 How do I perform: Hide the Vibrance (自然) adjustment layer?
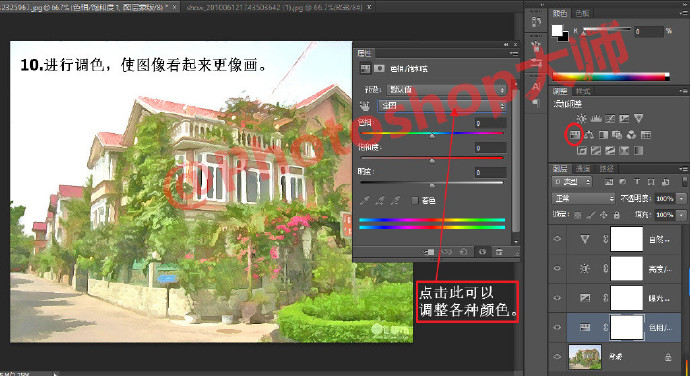557,239
